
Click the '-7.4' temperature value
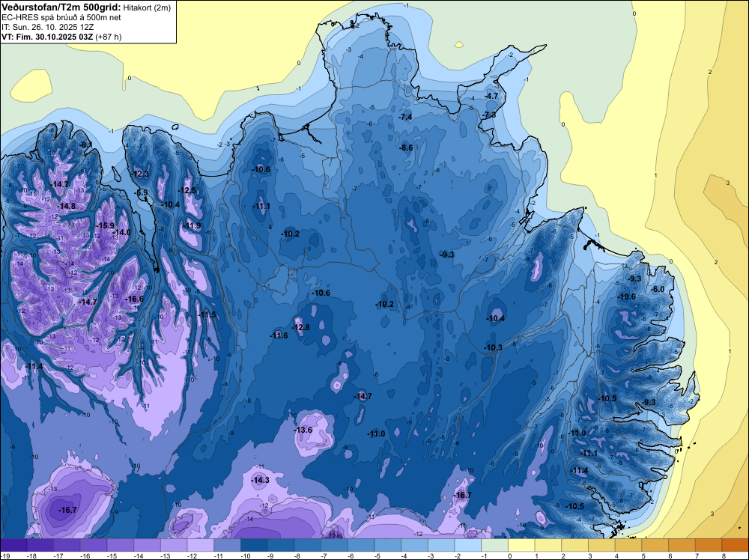405,117
